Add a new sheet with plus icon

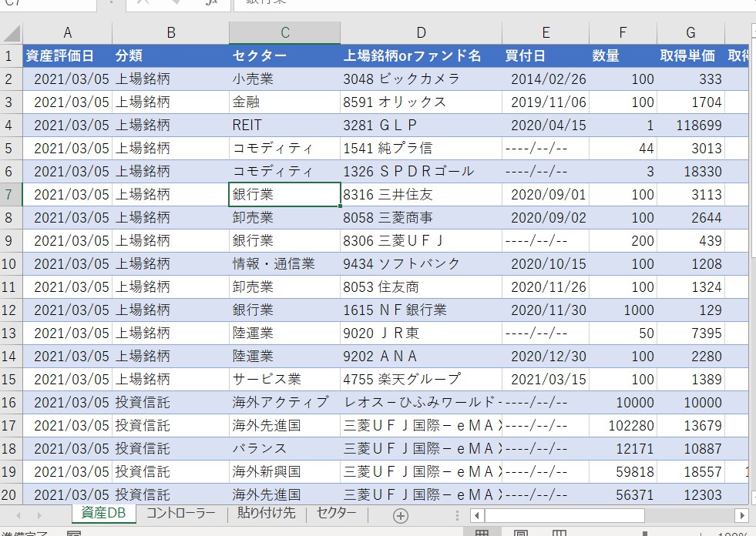pyautogui.click(x=400, y=516)
